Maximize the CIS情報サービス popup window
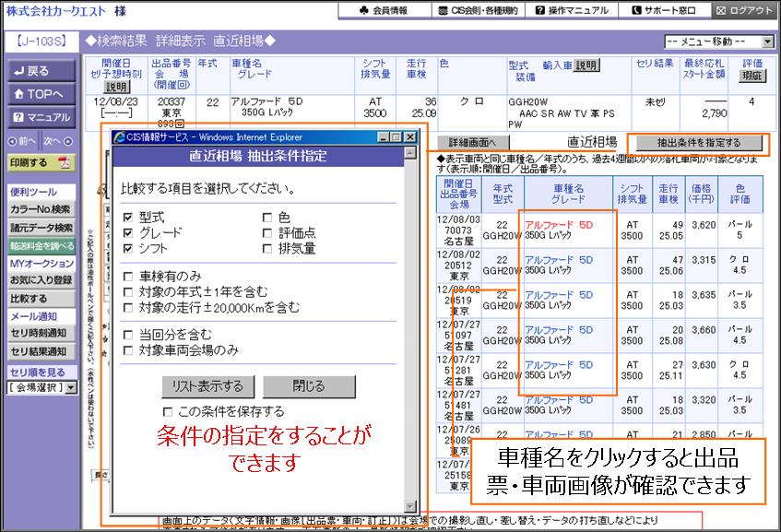The height and width of the screenshot is (532, 781). 396,137
